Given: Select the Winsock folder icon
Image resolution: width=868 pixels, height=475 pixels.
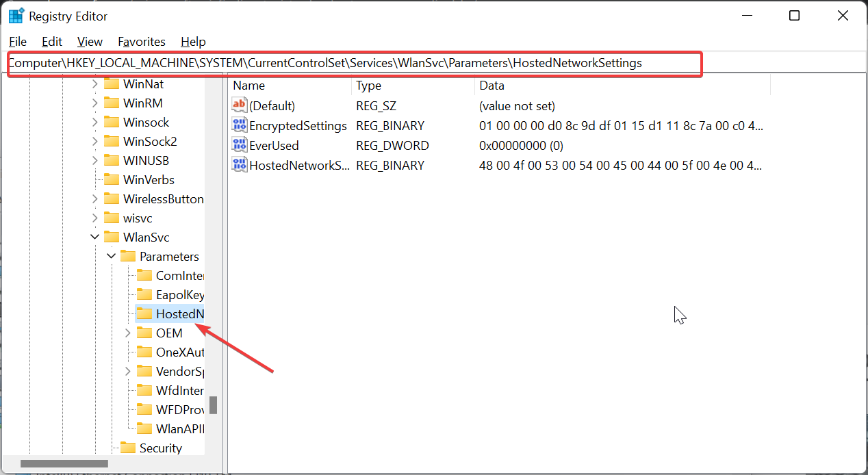Looking at the screenshot, I should 112,123.
